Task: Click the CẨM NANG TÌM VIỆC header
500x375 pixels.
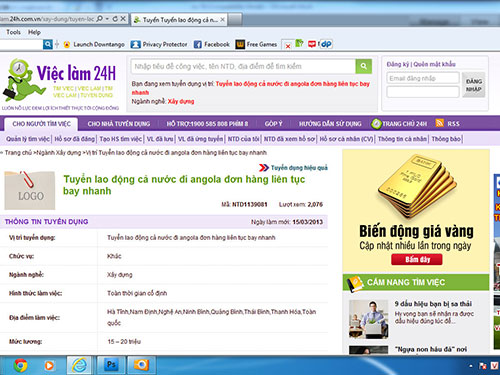Action: tap(416, 282)
